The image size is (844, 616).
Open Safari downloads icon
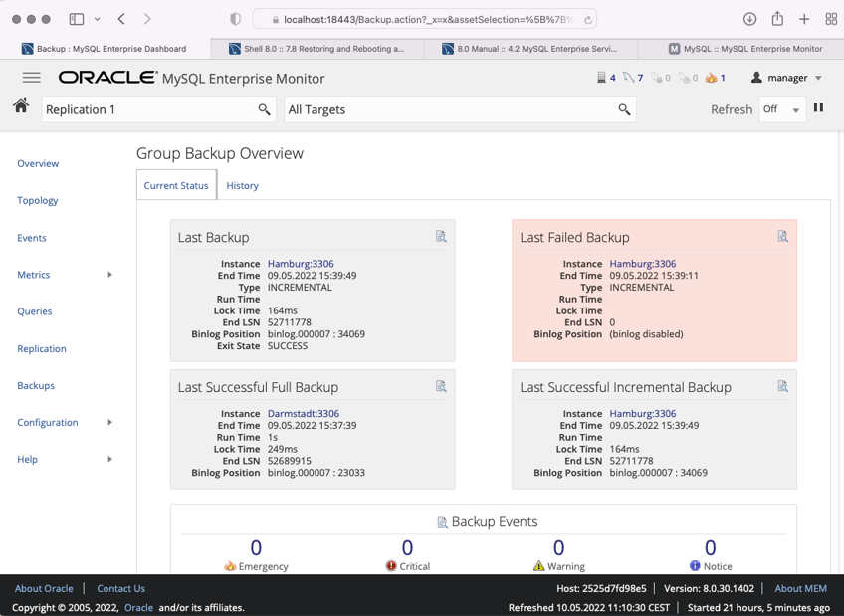749,19
